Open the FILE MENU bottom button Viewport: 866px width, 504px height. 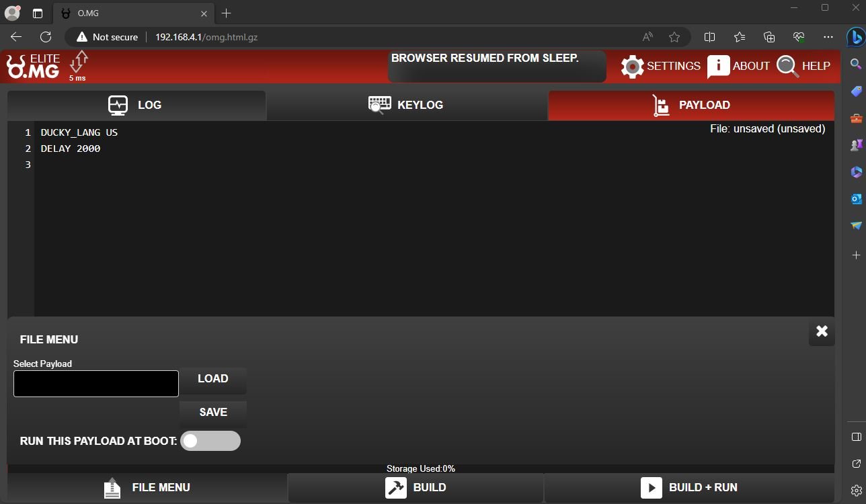coord(147,488)
